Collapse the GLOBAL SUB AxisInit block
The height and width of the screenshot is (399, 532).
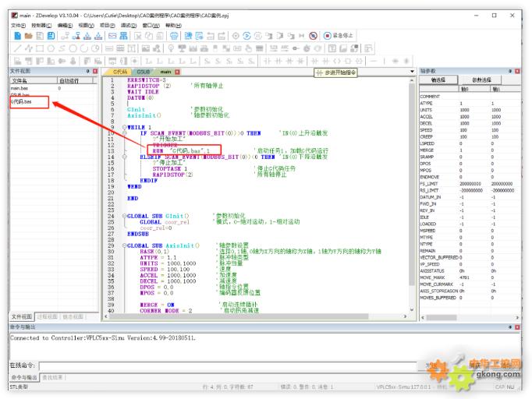pyautogui.click(x=124, y=245)
